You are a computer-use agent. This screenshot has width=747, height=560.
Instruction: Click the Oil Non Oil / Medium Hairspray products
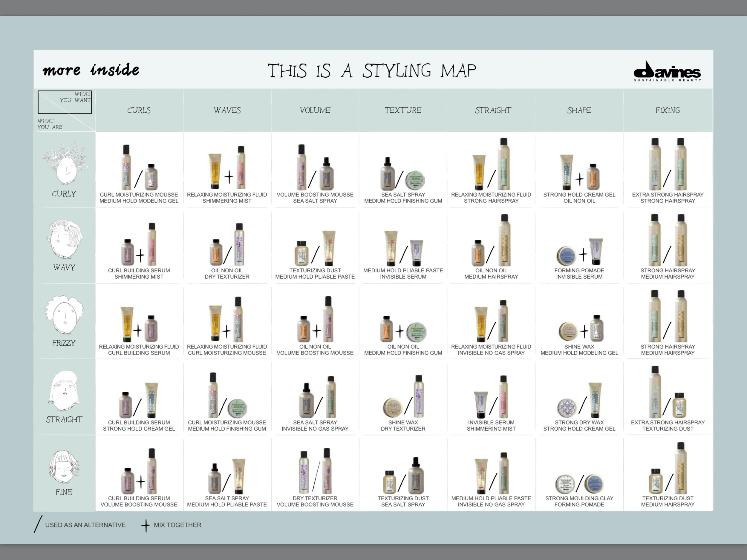click(x=491, y=240)
